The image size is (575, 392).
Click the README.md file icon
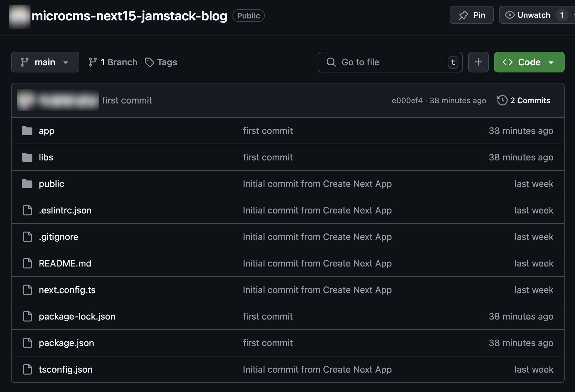(x=28, y=264)
